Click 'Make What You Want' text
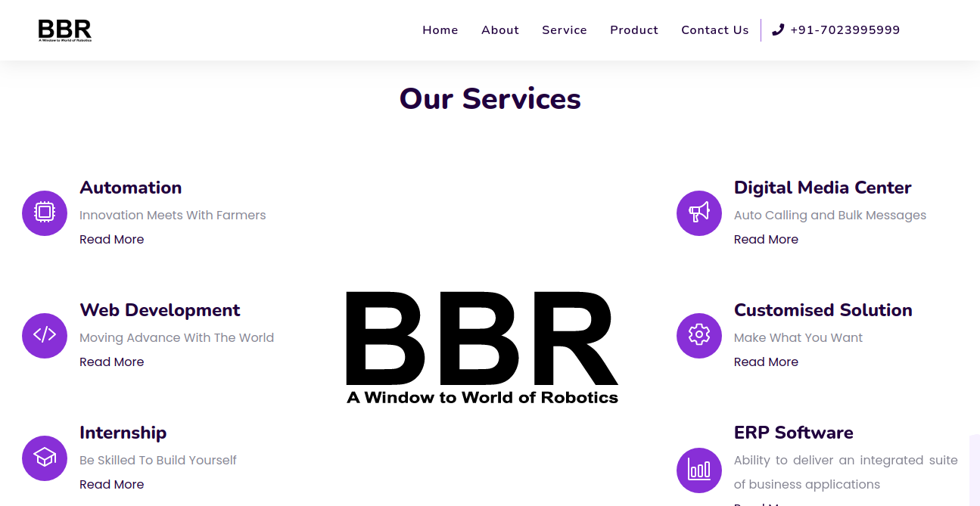This screenshot has height=506, width=980. click(x=798, y=337)
